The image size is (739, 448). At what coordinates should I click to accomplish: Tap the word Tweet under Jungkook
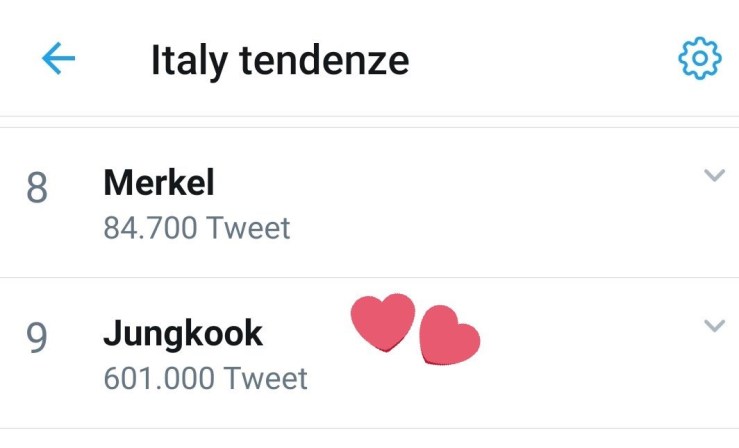pyautogui.click(x=265, y=379)
